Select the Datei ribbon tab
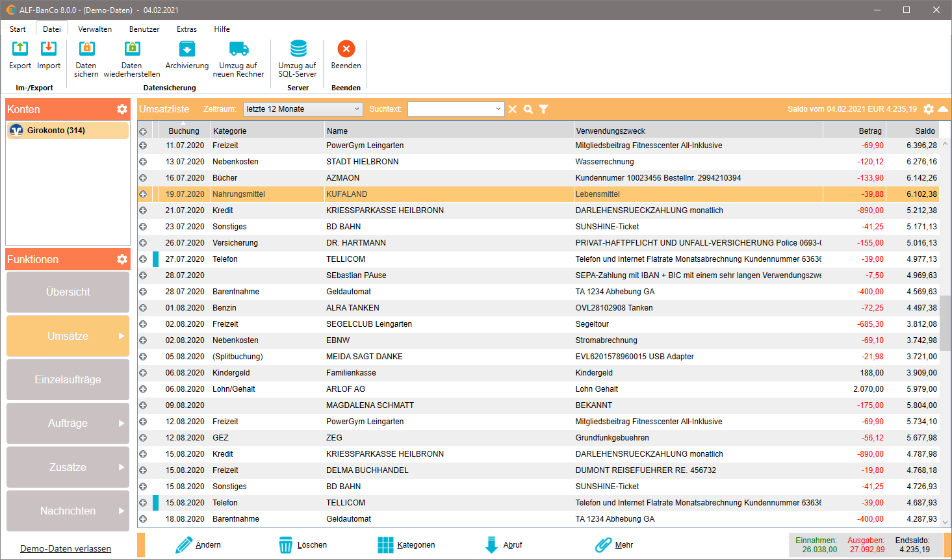This screenshot has width=952, height=560. [52, 29]
